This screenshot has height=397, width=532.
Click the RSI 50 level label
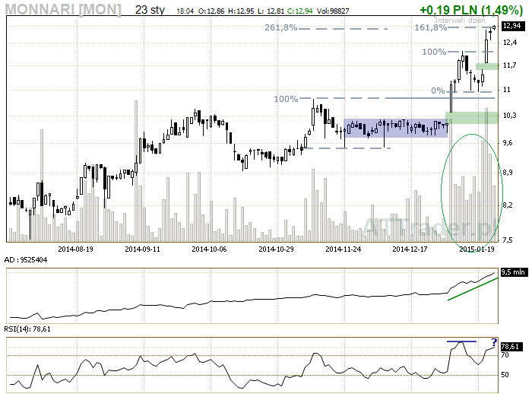(505, 375)
